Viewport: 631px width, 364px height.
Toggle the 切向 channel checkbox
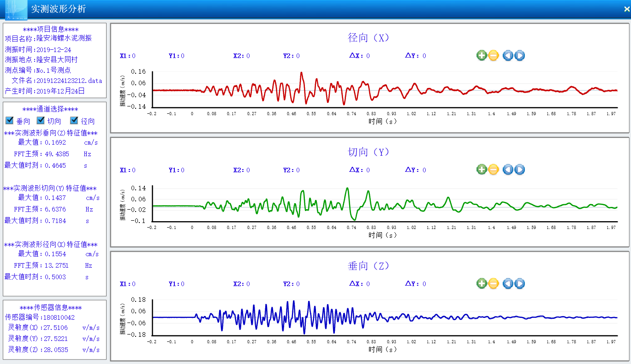pyautogui.click(x=41, y=121)
